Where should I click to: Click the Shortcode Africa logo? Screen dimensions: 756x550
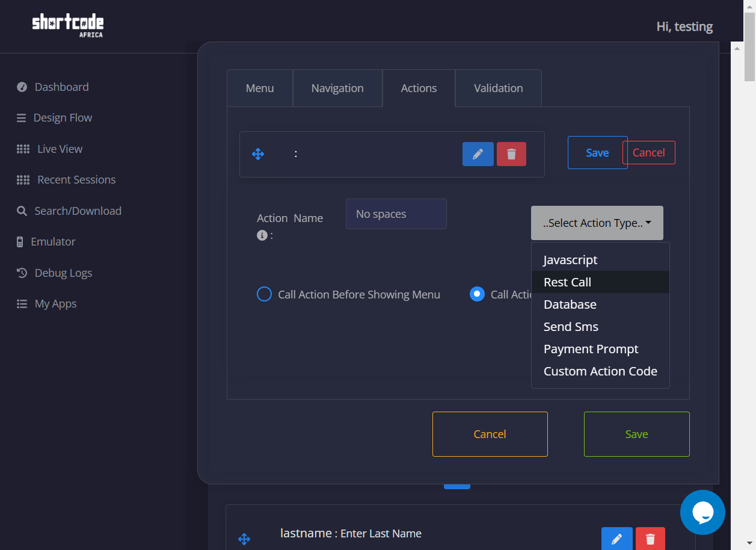[68, 25]
